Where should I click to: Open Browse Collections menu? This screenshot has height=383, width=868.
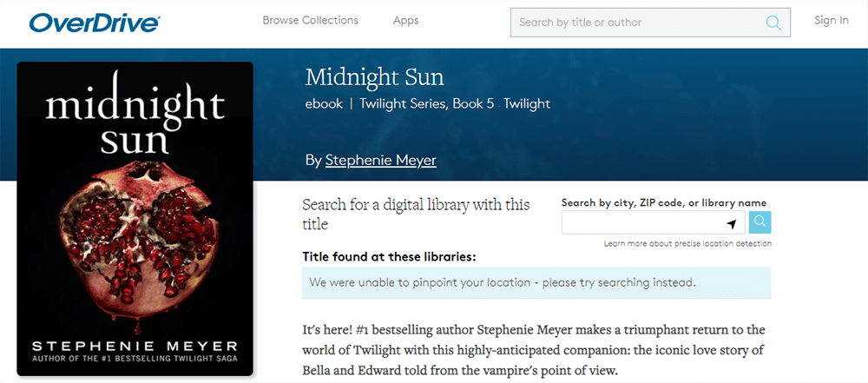pyautogui.click(x=310, y=20)
